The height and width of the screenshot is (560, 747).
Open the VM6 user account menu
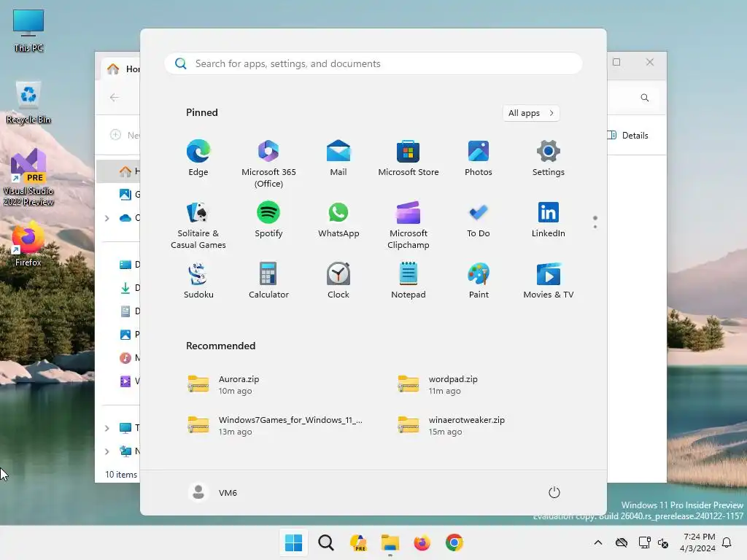(213, 492)
